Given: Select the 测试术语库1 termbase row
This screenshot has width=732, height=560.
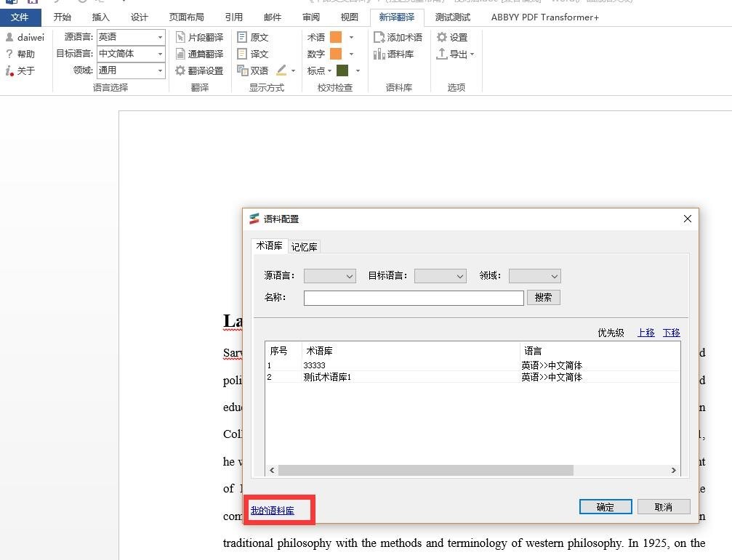Looking at the screenshot, I should click(472, 377).
